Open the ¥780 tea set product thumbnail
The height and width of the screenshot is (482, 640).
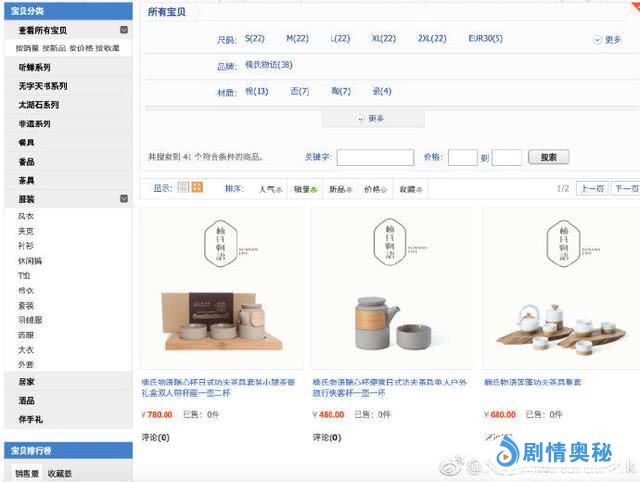[222, 290]
